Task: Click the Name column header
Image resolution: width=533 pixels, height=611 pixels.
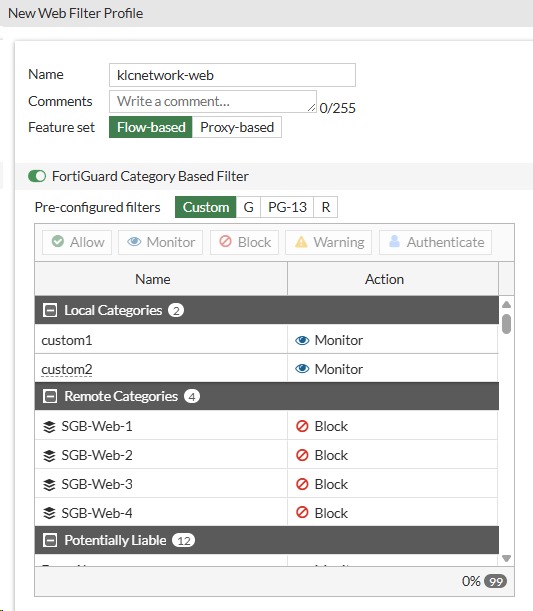Action: coord(161,279)
